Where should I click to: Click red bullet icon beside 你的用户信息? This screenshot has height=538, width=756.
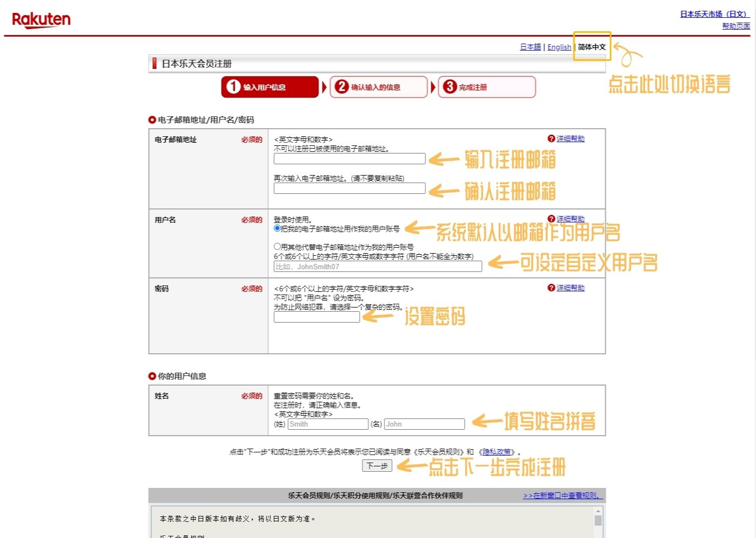click(151, 376)
